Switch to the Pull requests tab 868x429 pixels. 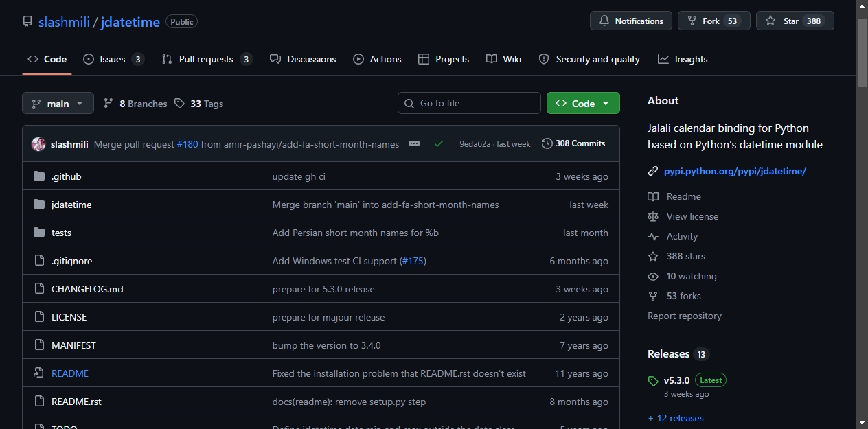click(x=207, y=59)
